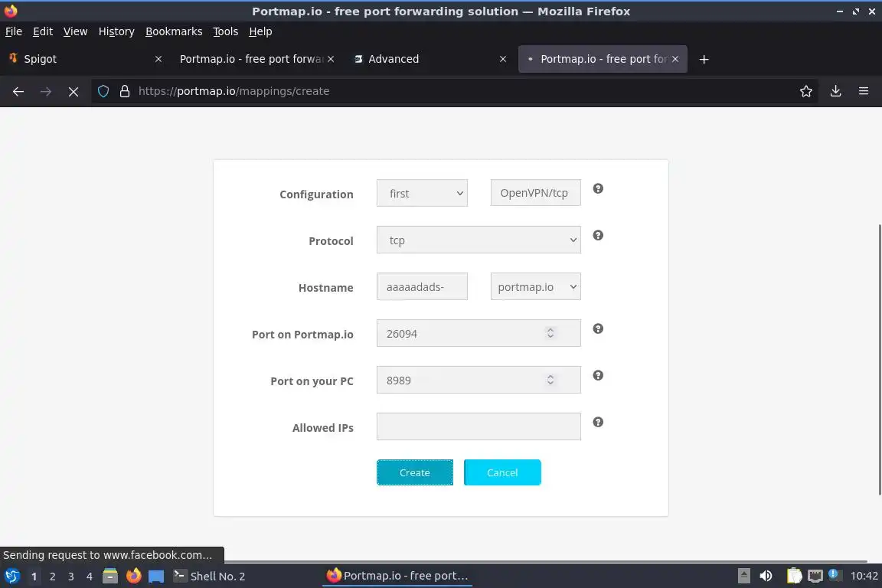Open the tracking protection shield icon
Screen dimensions: 882x588
(x=103, y=91)
